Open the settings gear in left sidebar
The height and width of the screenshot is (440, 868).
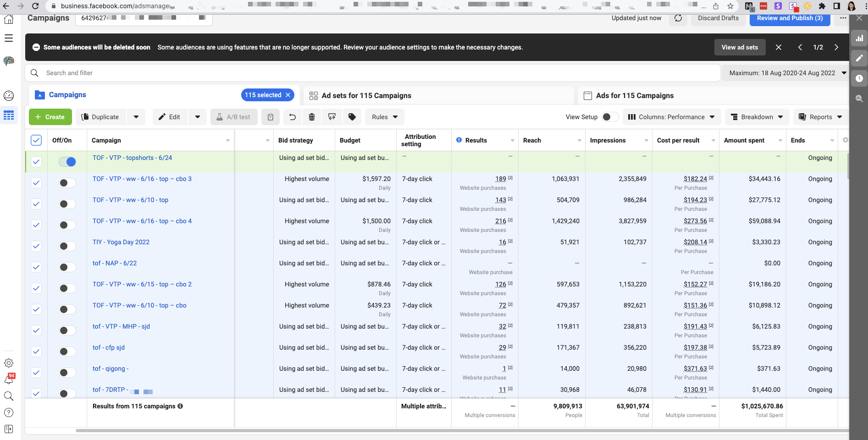(x=9, y=363)
